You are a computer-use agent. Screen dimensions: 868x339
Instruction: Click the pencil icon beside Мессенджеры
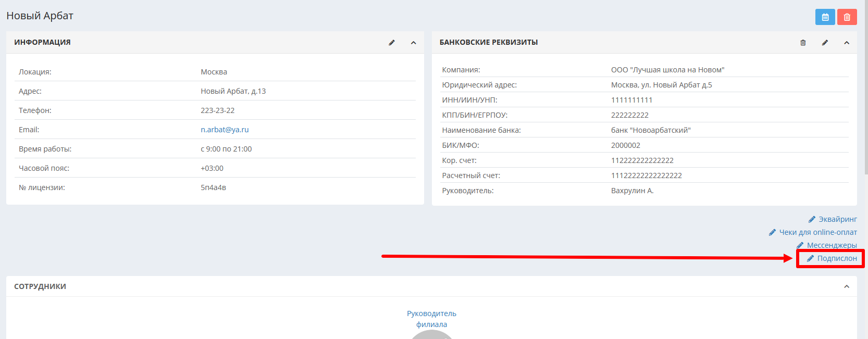[800, 245]
